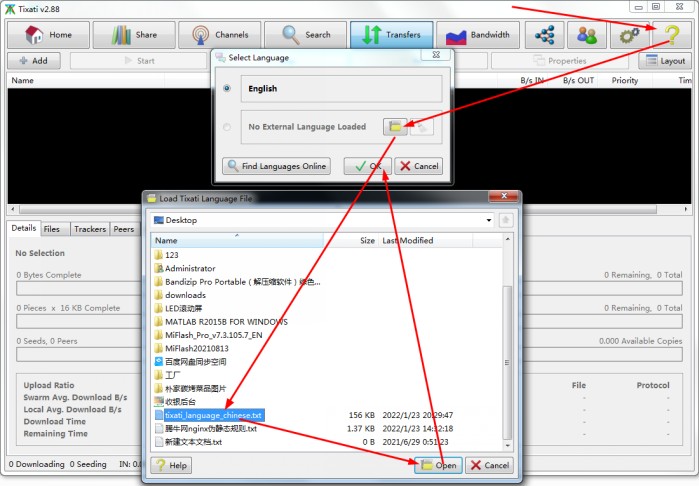Open the settings gears icon
699x486 pixels.
click(x=629, y=35)
